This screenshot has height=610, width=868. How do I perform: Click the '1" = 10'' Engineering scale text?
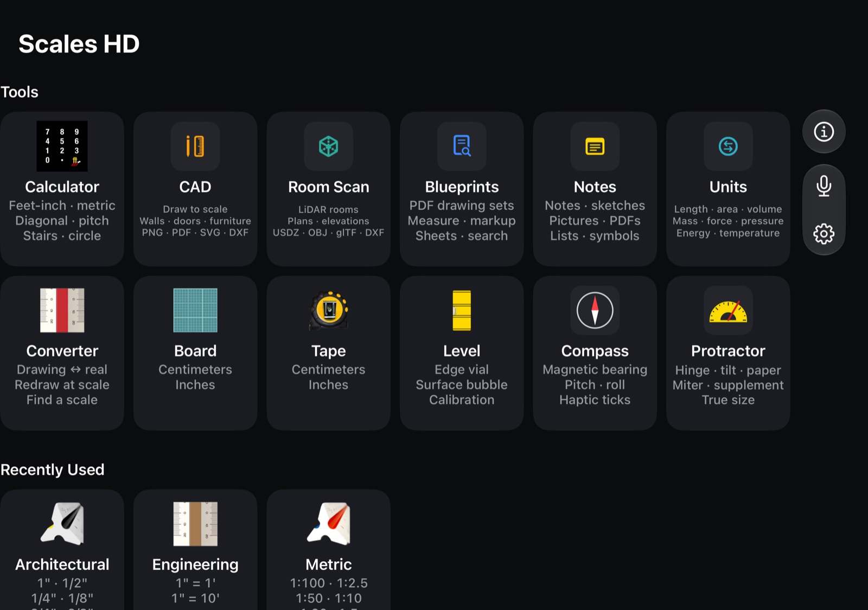[x=195, y=599]
